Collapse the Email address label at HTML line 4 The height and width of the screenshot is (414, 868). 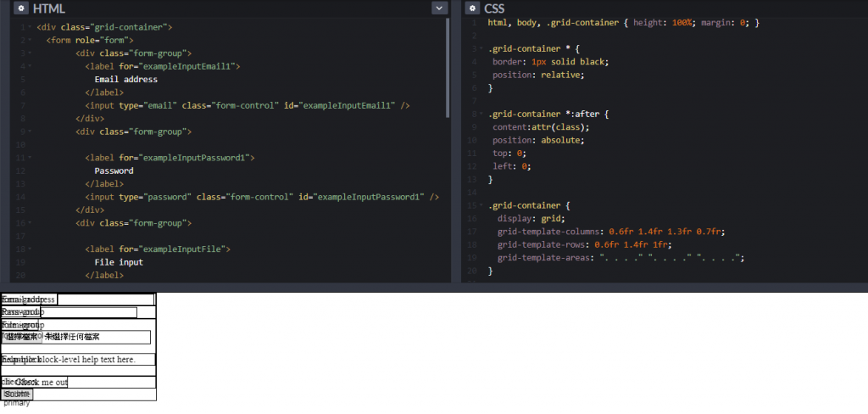[30, 66]
